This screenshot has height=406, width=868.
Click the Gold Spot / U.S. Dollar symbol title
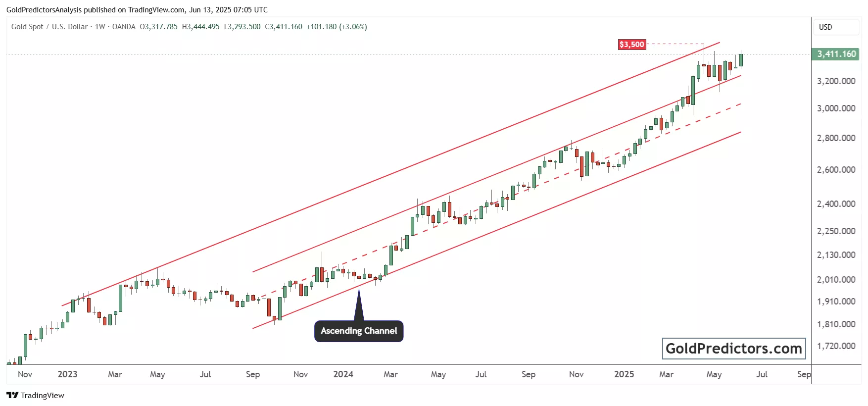tap(49, 27)
